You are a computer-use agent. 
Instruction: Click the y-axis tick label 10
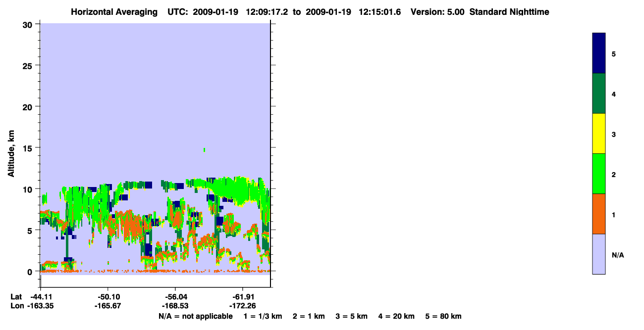pyautogui.click(x=28, y=189)
